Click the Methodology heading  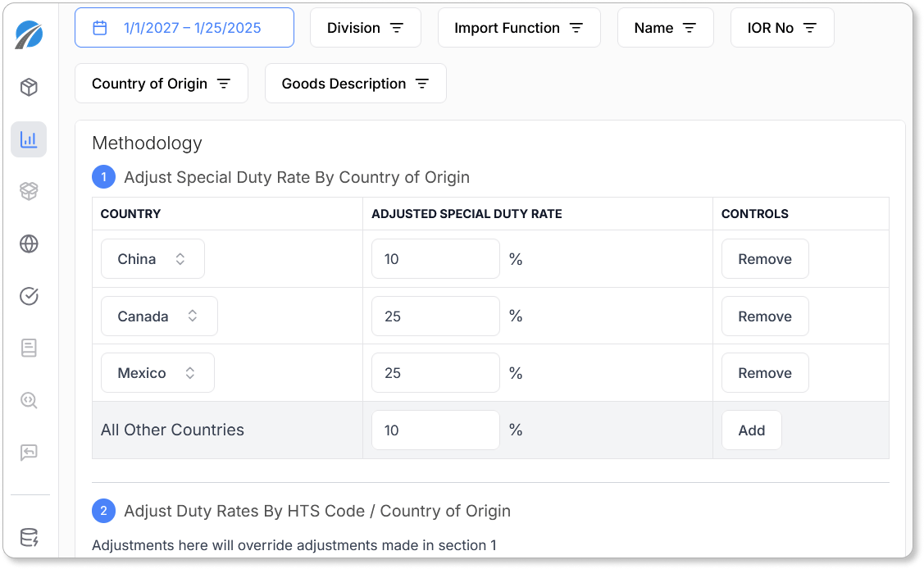pyautogui.click(x=147, y=143)
